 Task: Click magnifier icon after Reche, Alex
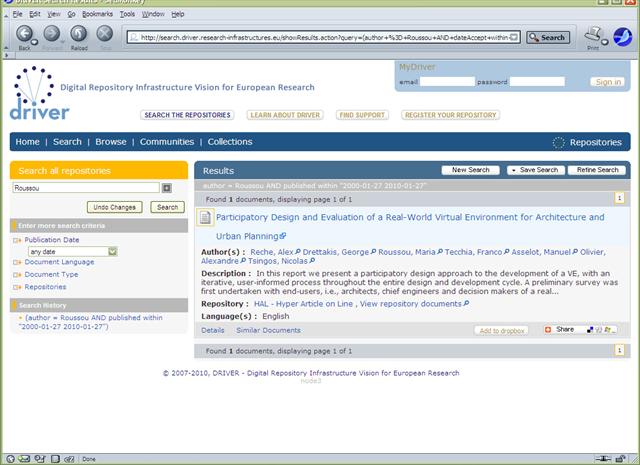[298, 252]
